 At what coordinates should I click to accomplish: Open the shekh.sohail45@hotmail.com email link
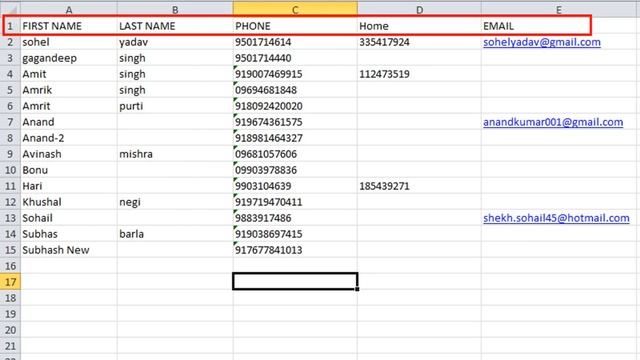[556, 218]
